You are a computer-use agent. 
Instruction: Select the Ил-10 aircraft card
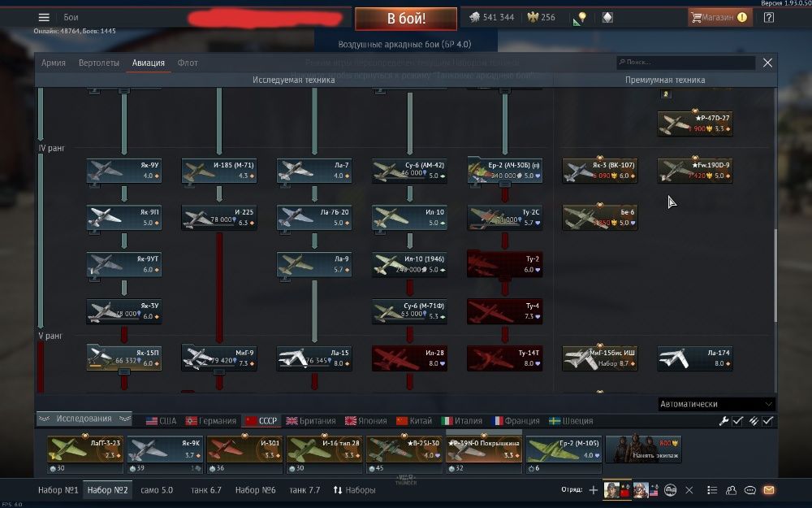pyautogui.click(x=409, y=217)
